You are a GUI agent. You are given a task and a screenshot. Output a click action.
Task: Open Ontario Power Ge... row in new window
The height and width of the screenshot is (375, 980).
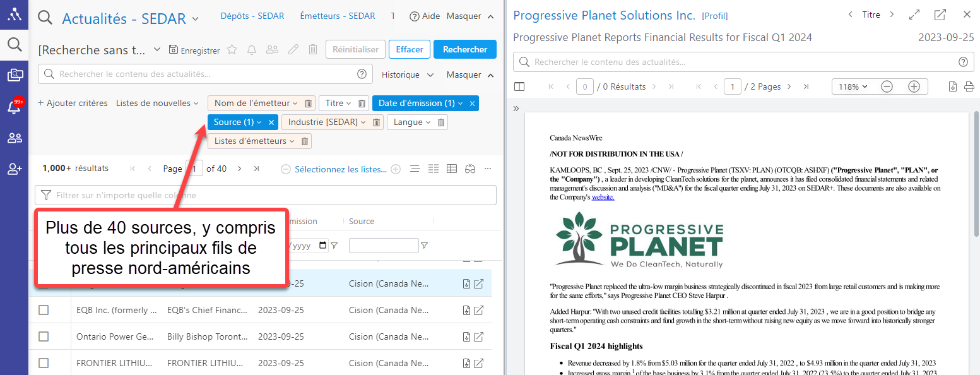click(x=479, y=336)
